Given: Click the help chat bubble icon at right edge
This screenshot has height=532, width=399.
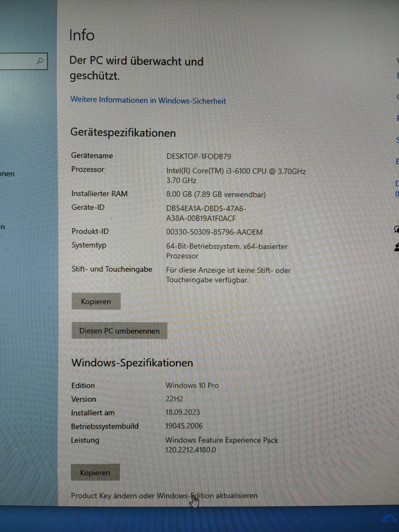Looking at the screenshot, I should 397,229.
